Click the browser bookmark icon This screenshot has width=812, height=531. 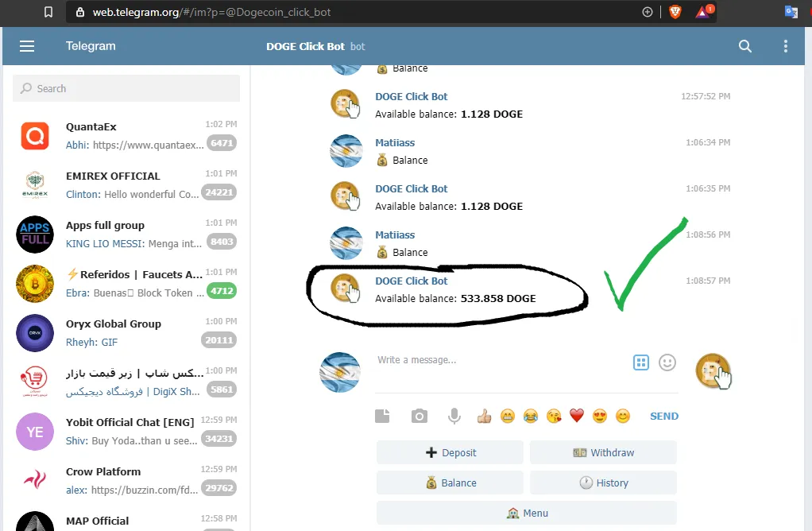pyautogui.click(x=48, y=12)
